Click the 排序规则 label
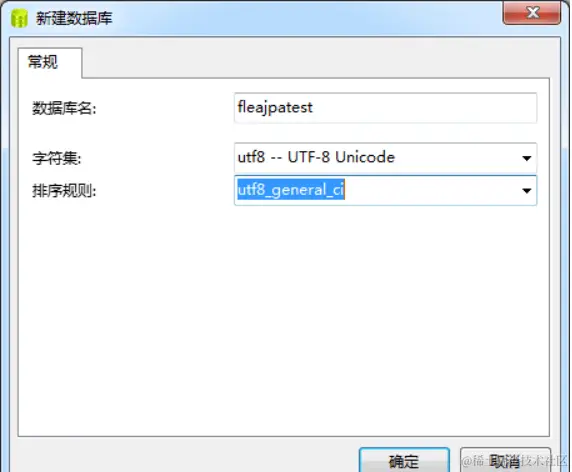 (64, 190)
